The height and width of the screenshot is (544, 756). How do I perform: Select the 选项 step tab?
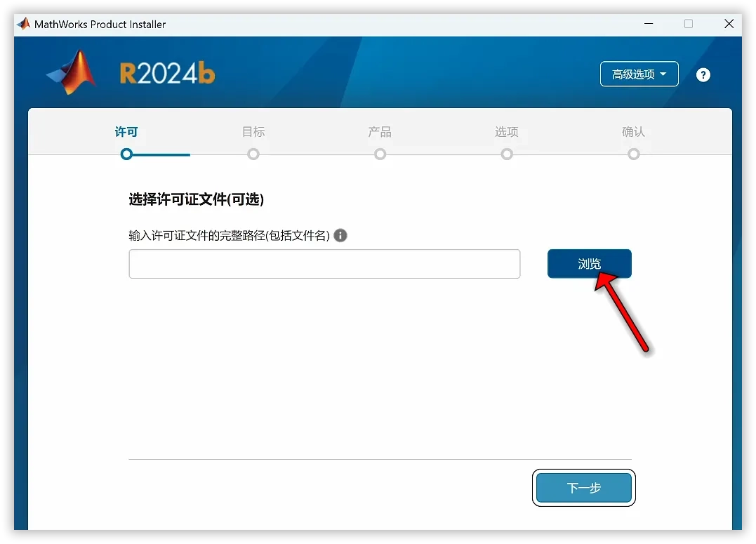507,132
